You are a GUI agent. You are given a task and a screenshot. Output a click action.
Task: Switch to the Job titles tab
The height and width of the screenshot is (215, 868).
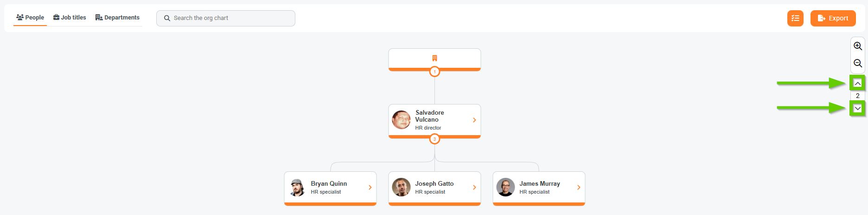tap(70, 18)
